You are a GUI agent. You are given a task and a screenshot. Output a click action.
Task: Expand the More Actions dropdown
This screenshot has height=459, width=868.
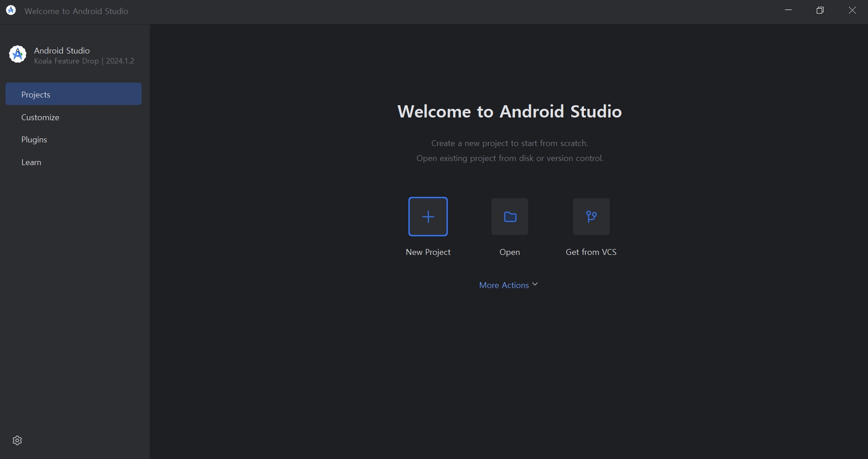(x=509, y=285)
